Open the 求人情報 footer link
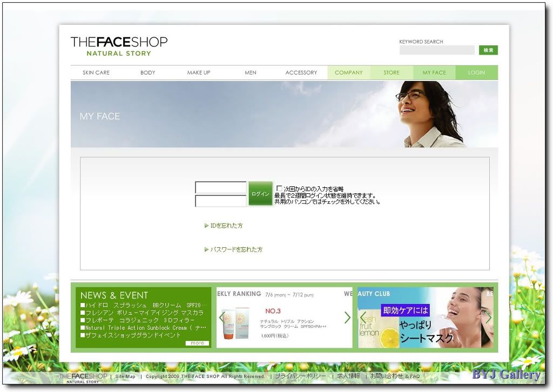 348,376
